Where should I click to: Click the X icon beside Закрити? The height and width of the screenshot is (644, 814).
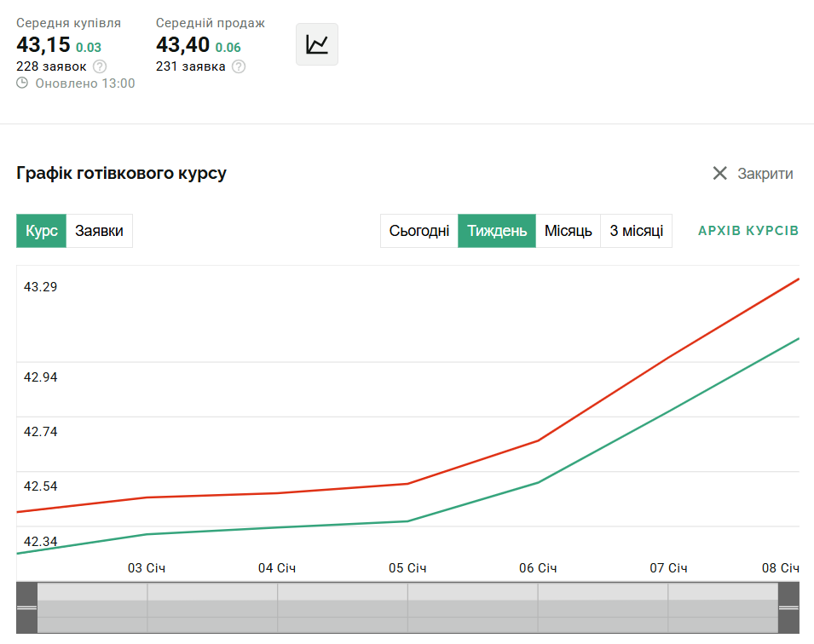click(719, 174)
